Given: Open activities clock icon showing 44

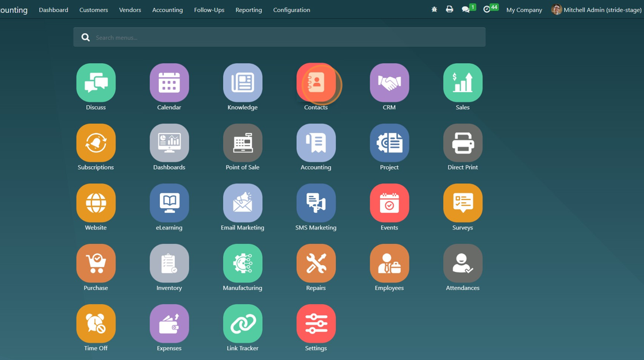Looking at the screenshot, I should click(x=490, y=9).
